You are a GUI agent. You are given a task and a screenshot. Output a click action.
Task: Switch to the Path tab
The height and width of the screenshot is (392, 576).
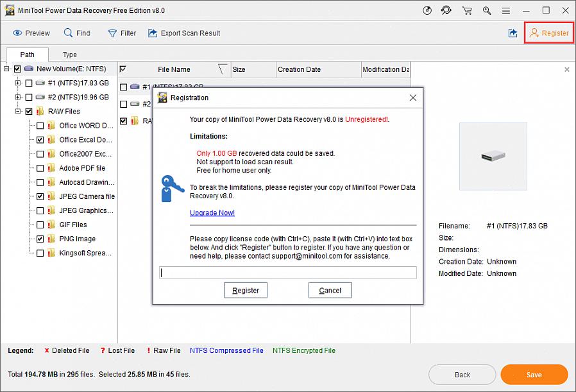[27, 55]
